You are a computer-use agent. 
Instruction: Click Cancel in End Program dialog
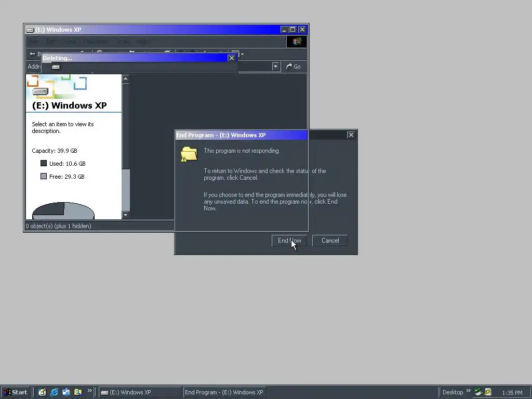coord(330,241)
